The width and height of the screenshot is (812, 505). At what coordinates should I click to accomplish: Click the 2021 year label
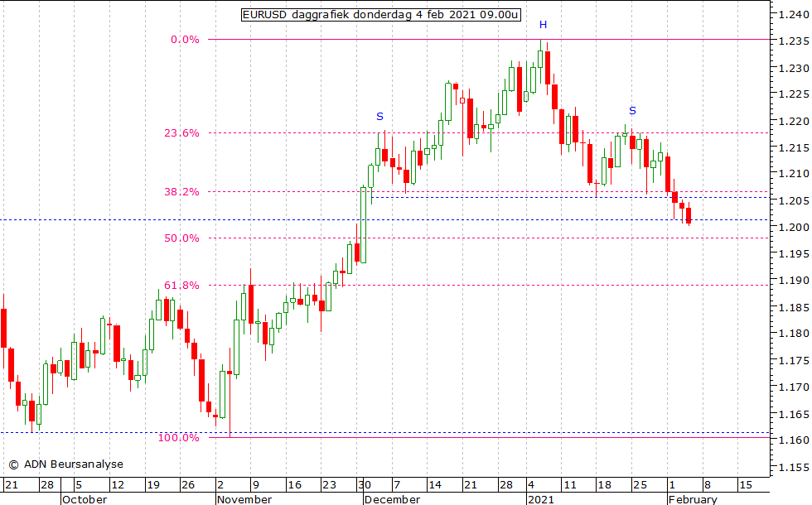click(x=541, y=499)
